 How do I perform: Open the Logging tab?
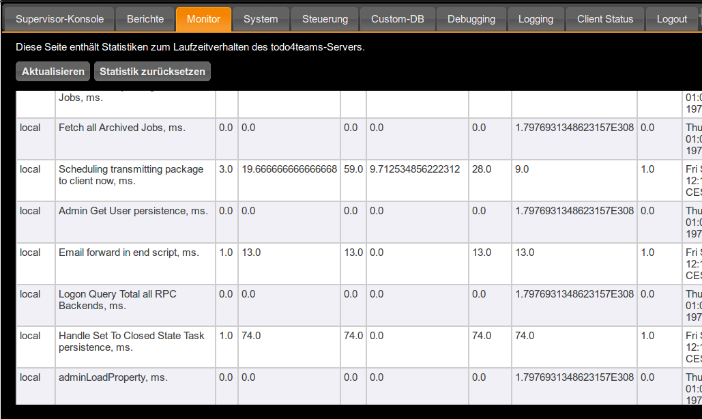click(x=536, y=19)
